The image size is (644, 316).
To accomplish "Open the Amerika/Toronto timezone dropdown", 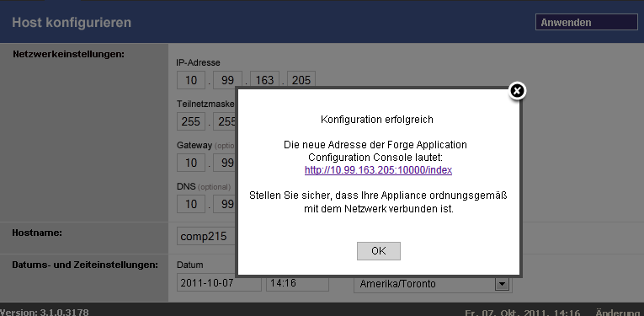I will click(x=433, y=284).
